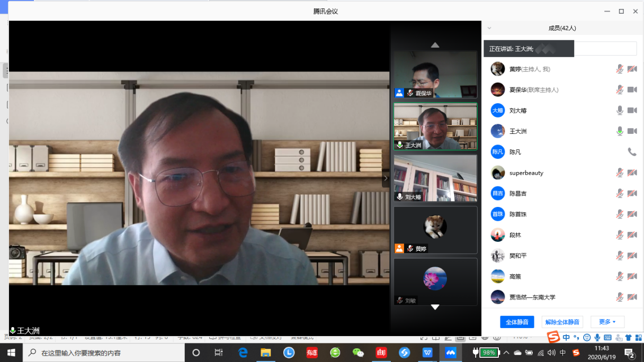Collapse the video sidebar with the chevron
Screen dimensions: 644x362
coord(386,178)
